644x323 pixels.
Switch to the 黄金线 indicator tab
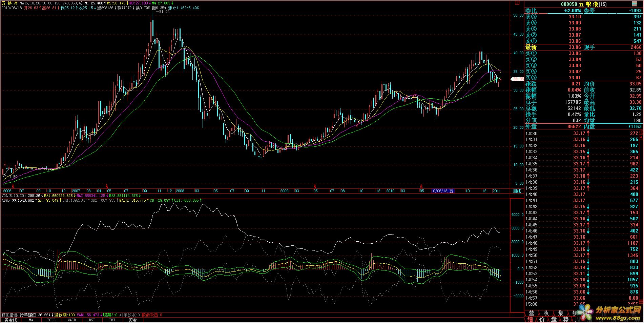pyautogui.click(x=11, y=320)
